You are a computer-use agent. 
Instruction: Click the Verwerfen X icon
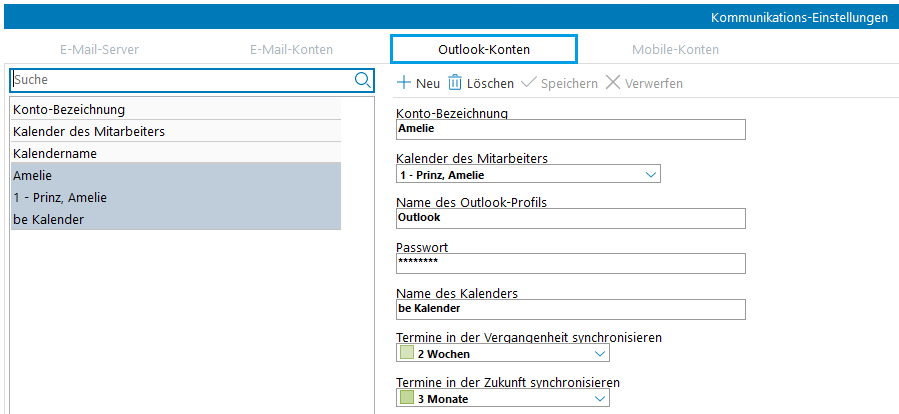pos(613,83)
